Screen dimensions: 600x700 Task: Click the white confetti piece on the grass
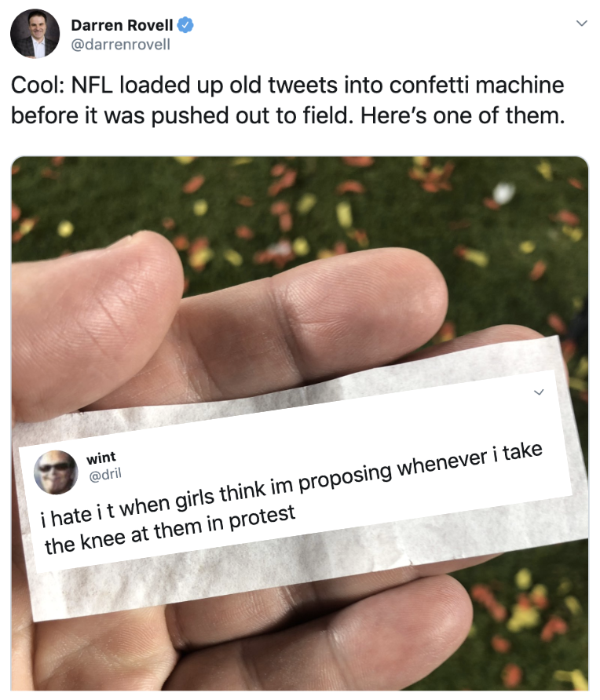[x=503, y=193]
